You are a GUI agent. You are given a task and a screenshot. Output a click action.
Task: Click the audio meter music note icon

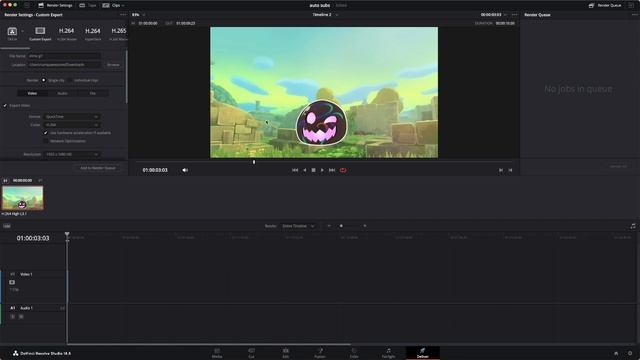633,226
